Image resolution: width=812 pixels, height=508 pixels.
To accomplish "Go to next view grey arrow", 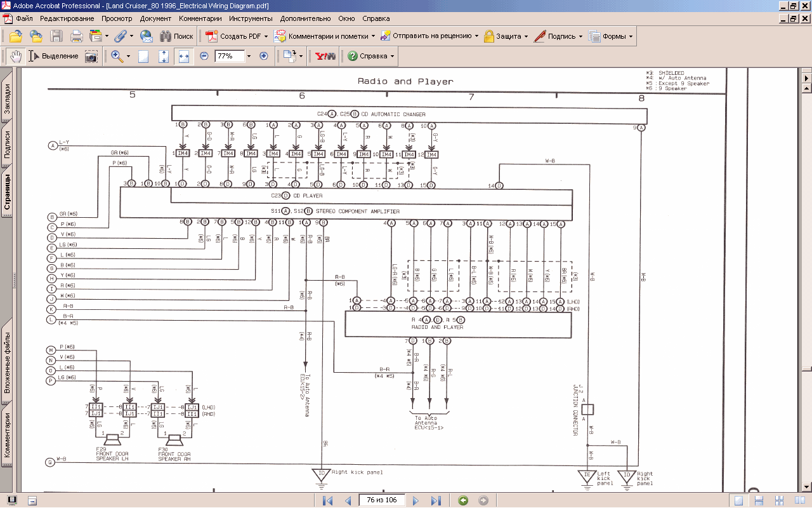I will point(483,500).
